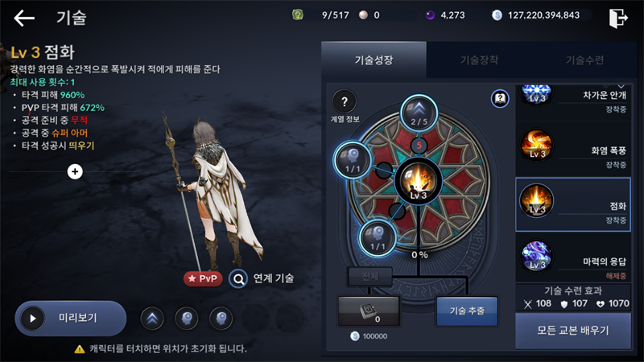The height and width of the screenshot is (362, 644).
Task: Click the back arrow next to 기술
Action: (x=24, y=18)
